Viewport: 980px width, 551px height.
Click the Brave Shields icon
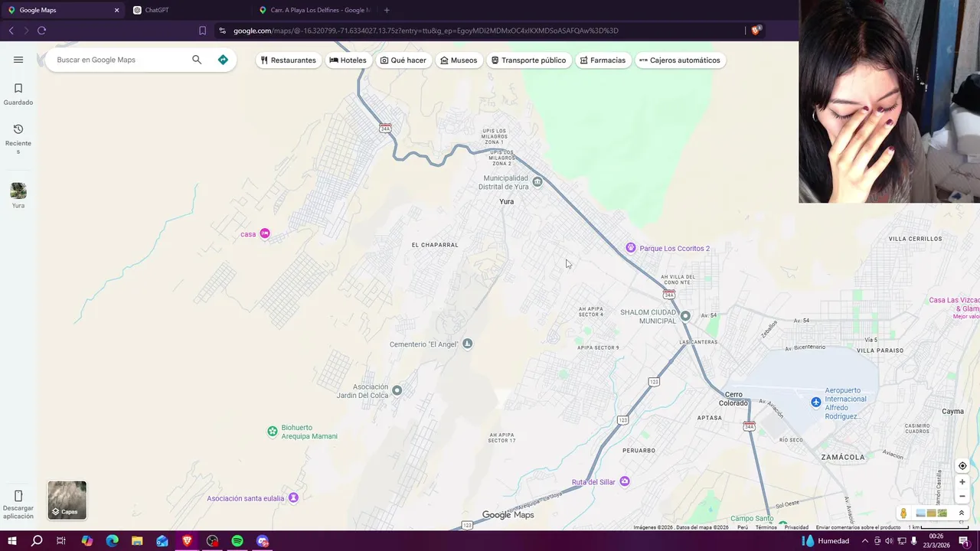pyautogui.click(x=756, y=31)
